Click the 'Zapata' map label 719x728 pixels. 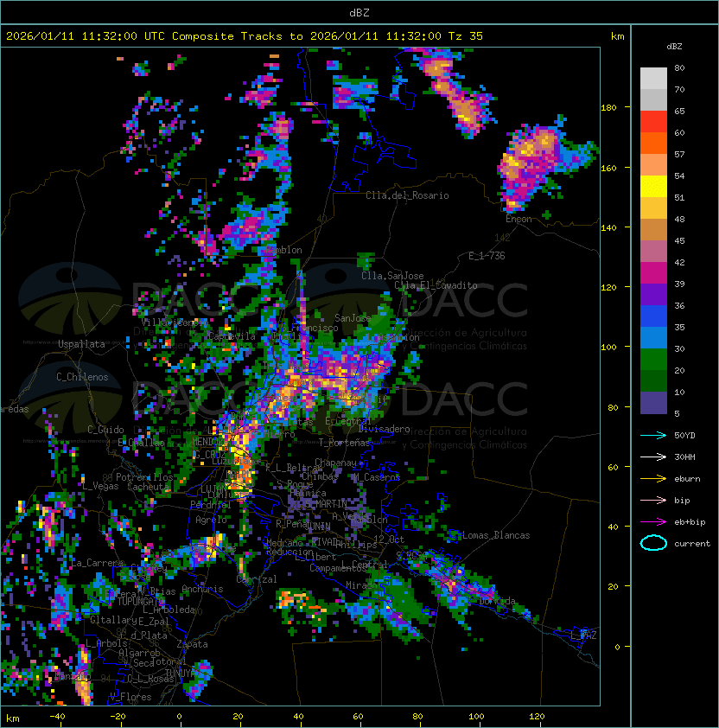192,644
